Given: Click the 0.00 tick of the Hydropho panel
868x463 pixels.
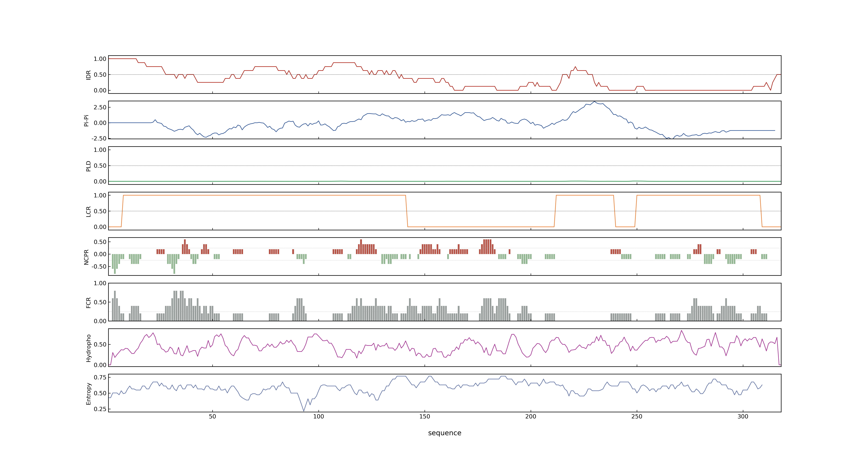Looking at the screenshot, I should pyautogui.click(x=100, y=365).
